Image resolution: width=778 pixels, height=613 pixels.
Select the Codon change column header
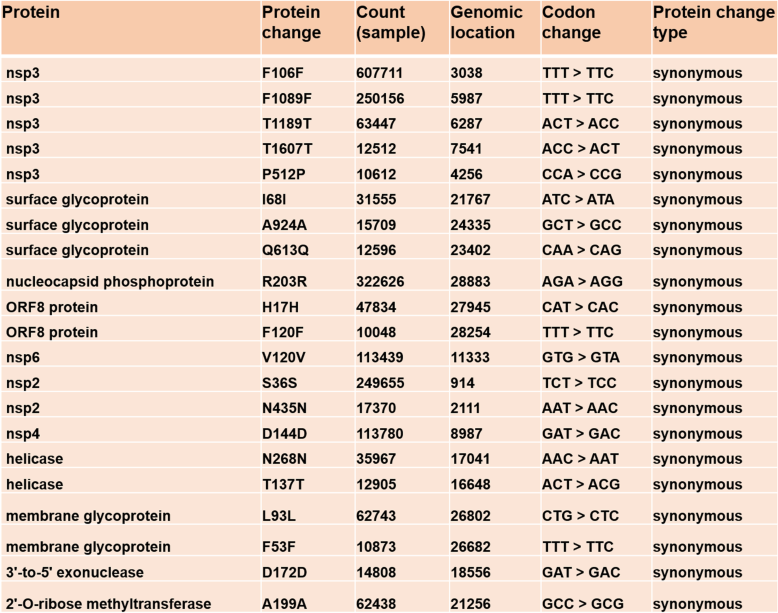(x=571, y=23)
